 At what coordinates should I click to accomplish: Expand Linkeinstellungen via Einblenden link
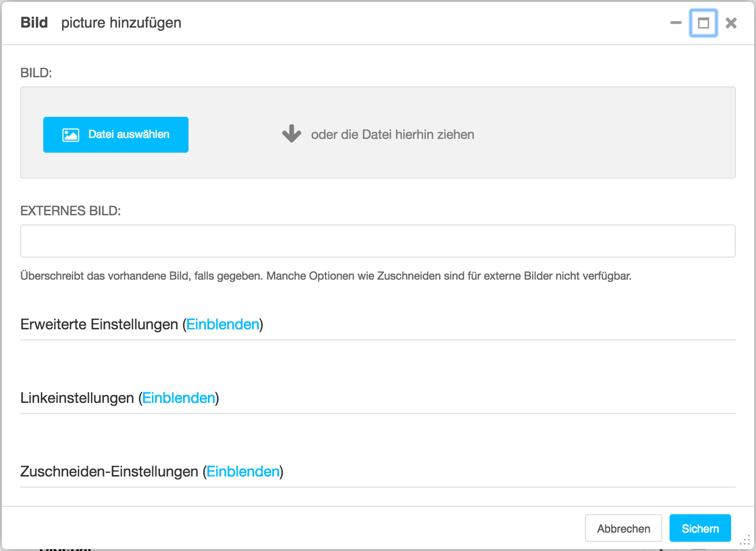pyautogui.click(x=178, y=398)
